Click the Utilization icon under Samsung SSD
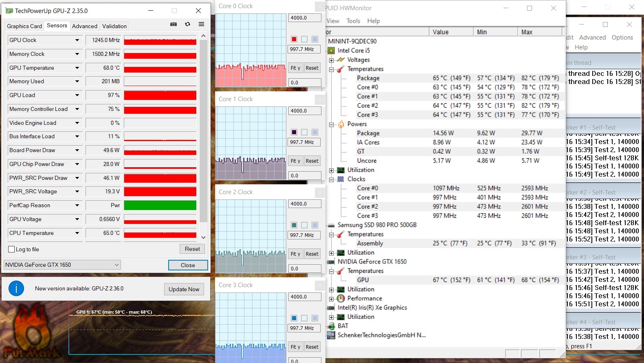 coord(341,252)
